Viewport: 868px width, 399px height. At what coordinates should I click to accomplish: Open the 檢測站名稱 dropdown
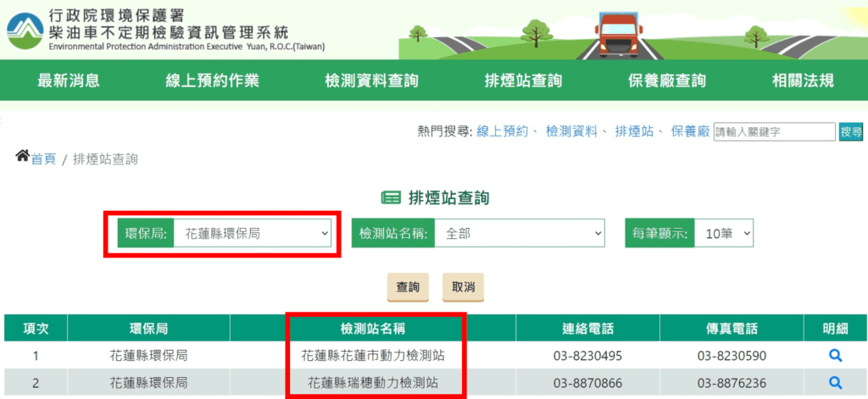click(519, 233)
